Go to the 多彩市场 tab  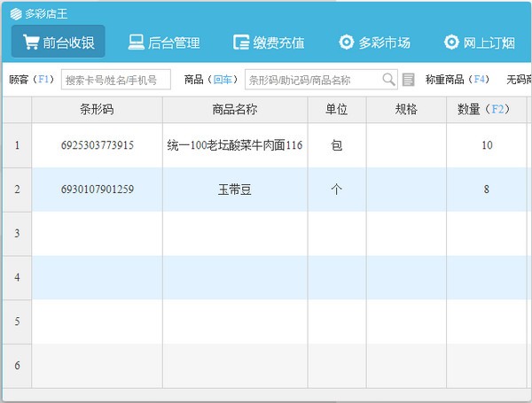(374, 43)
